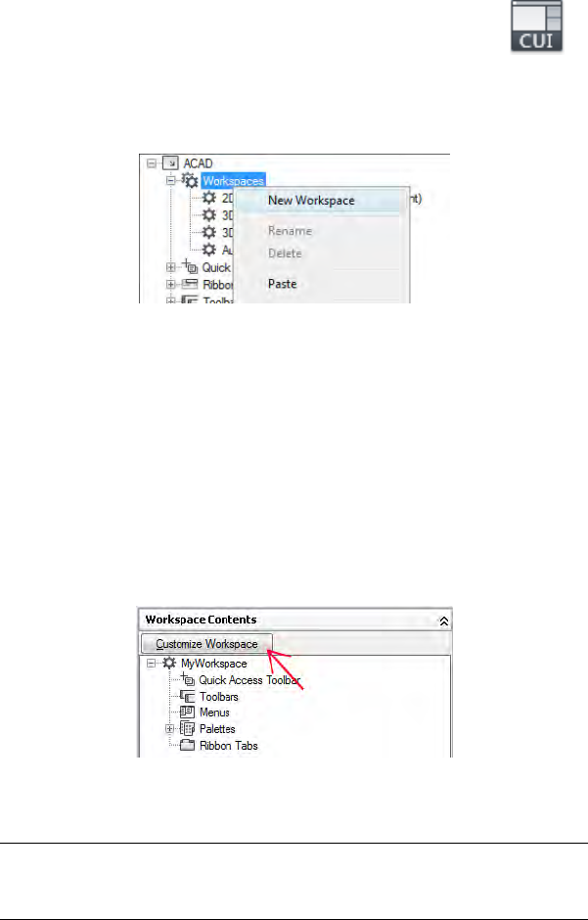The image size is (588, 920).
Task: Collapse the Workspace Contents panel chevron
Action: (444, 621)
